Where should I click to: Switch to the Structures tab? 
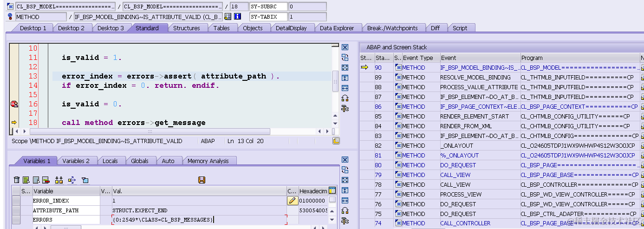point(187,28)
